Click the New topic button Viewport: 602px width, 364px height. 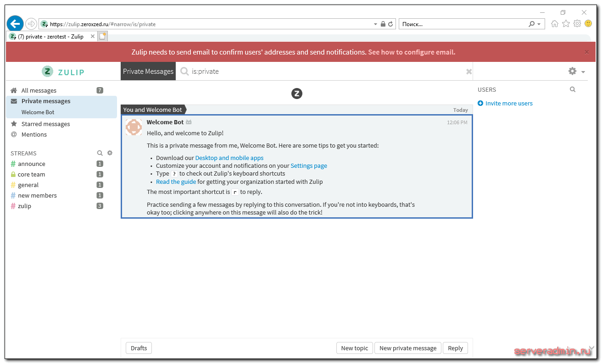point(355,348)
